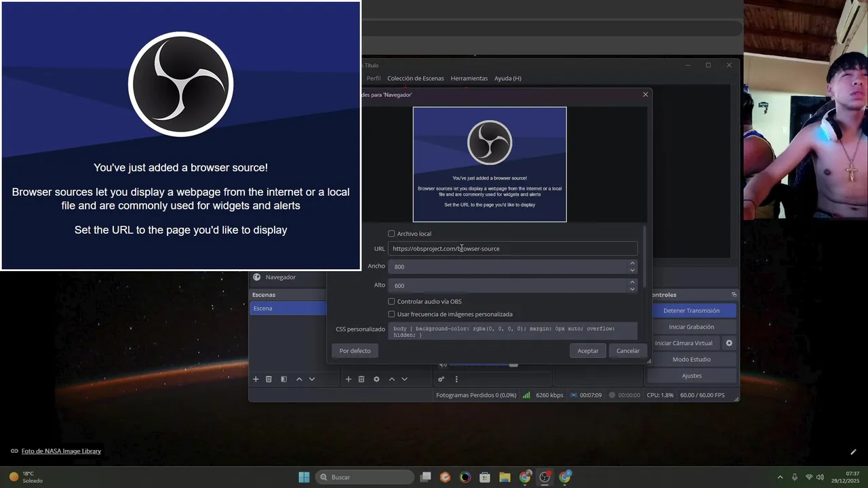Open the Ayuda (H) menu

tap(508, 79)
